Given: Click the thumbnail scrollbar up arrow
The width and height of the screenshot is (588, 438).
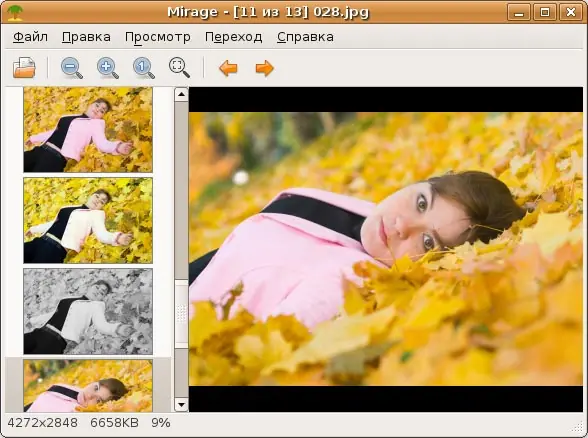Looking at the screenshot, I should coord(182,94).
